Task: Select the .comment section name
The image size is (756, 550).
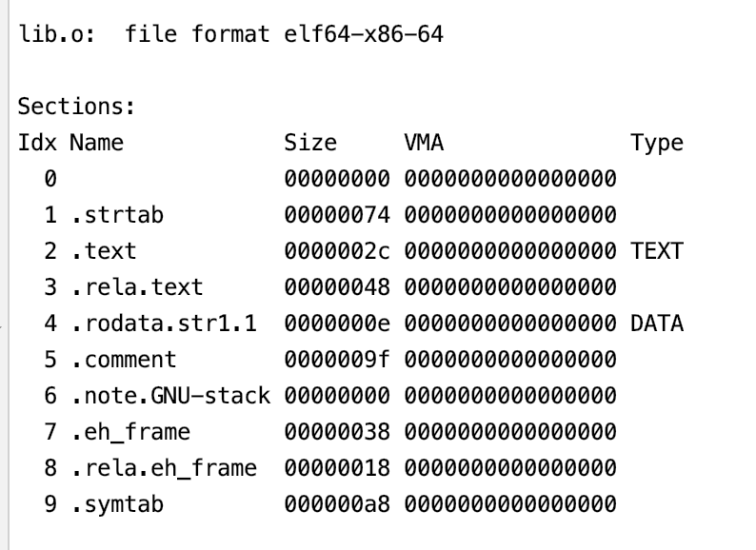Action: coord(123,361)
